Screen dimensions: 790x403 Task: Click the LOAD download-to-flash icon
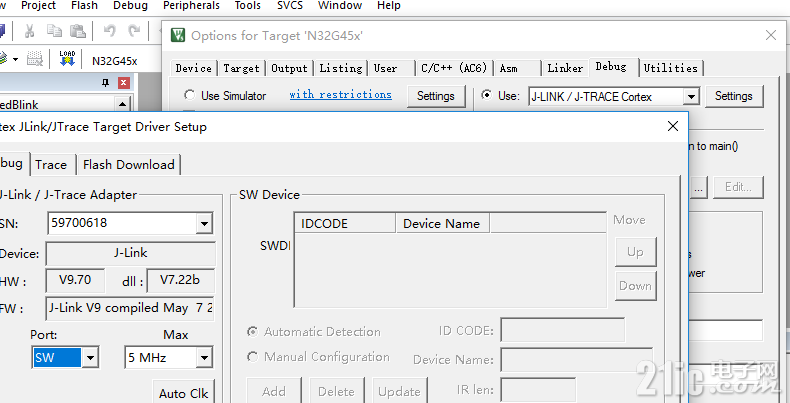(67, 58)
